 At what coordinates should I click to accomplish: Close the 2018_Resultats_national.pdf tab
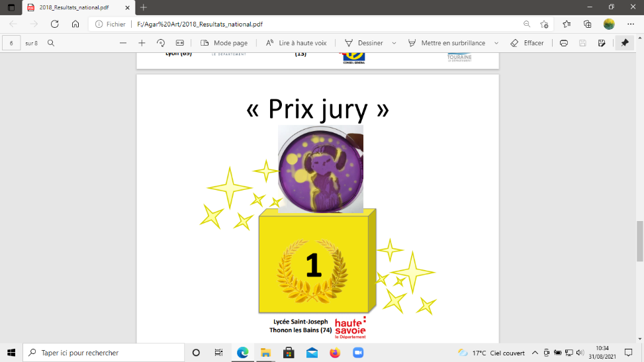127,7
